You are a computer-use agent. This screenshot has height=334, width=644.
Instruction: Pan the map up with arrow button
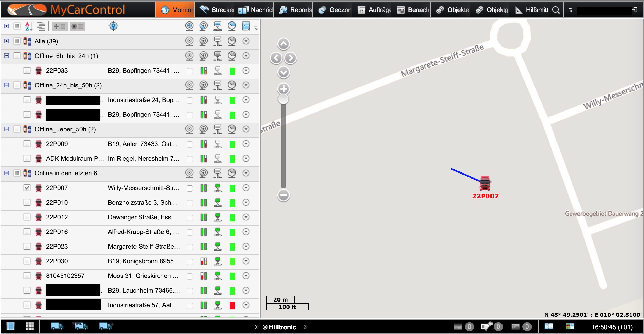pyautogui.click(x=283, y=44)
